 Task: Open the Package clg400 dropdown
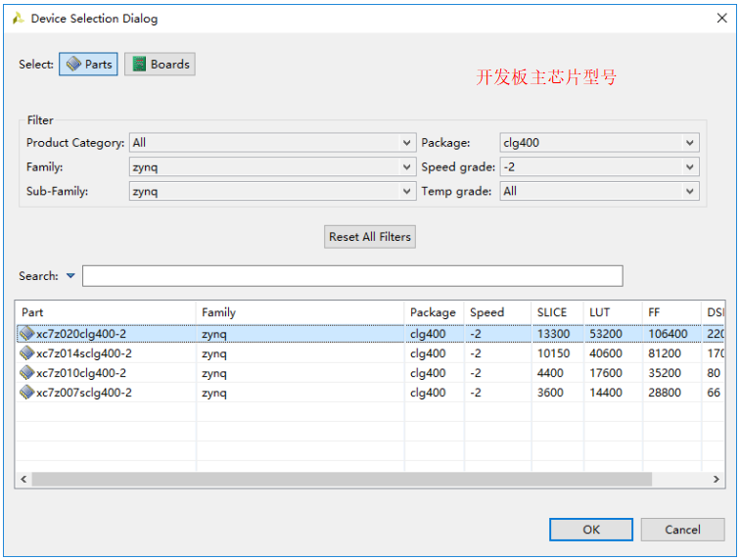pos(599,143)
